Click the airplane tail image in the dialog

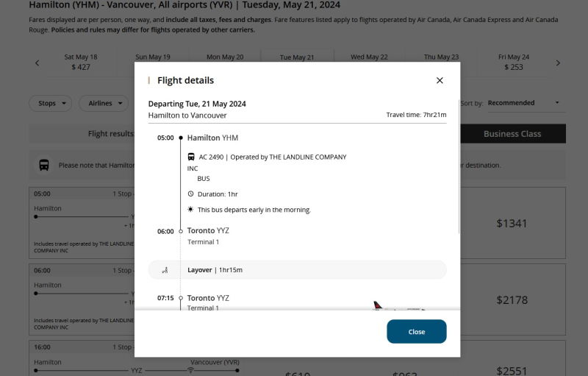click(379, 305)
